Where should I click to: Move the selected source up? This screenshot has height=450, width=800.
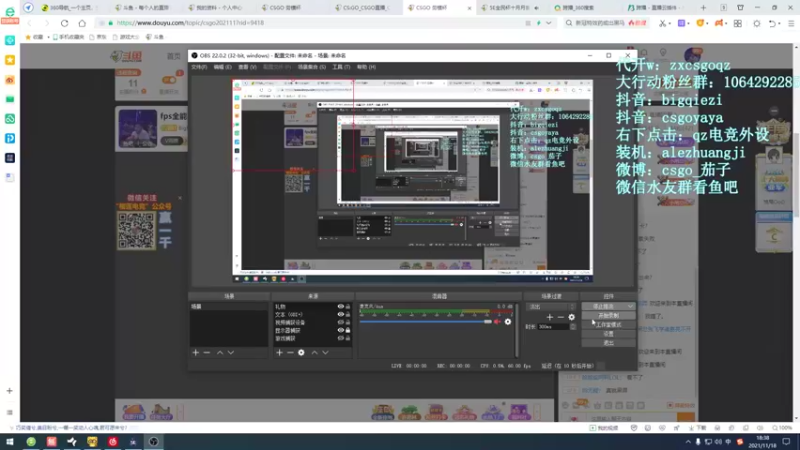pyautogui.click(x=314, y=353)
